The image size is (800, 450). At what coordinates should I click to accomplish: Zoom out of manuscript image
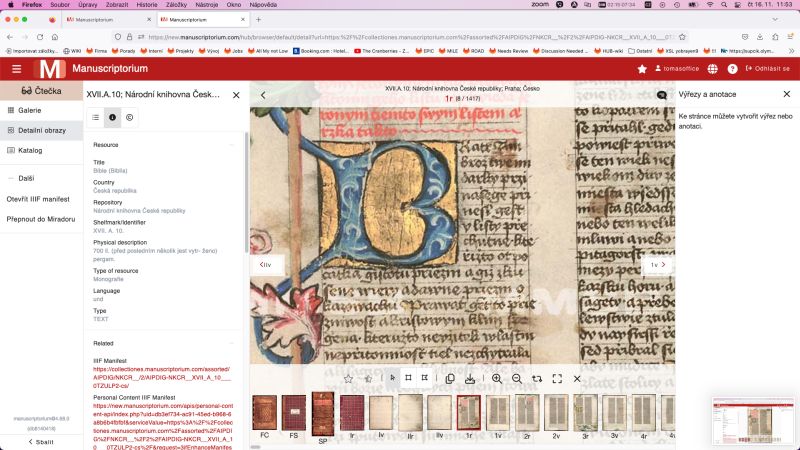point(517,379)
